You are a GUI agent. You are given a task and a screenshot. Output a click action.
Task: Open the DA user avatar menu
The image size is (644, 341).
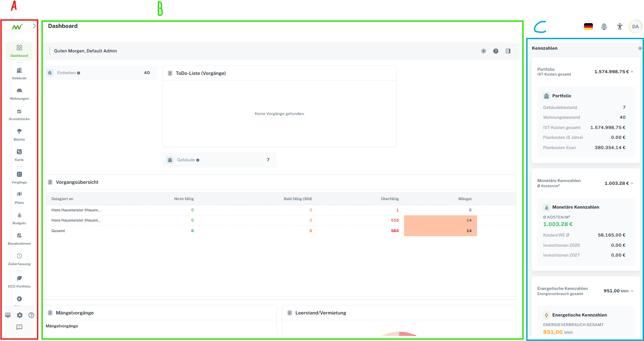635,27
